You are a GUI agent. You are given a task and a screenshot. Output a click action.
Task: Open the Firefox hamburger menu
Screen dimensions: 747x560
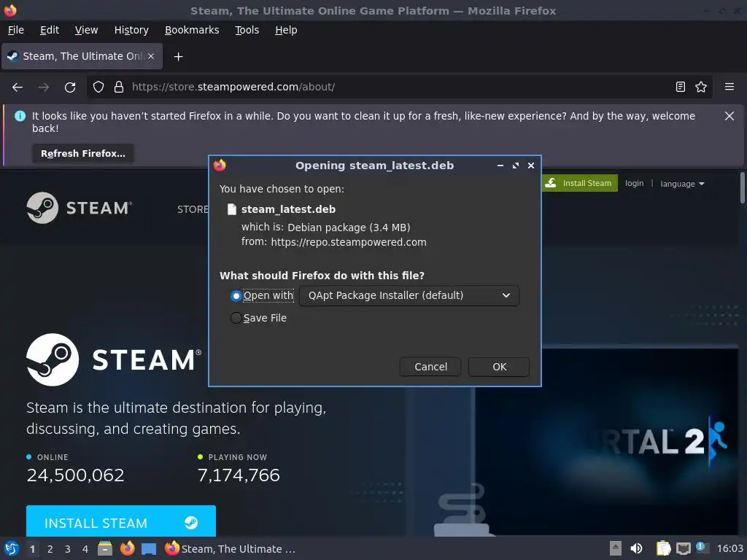click(x=729, y=87)
